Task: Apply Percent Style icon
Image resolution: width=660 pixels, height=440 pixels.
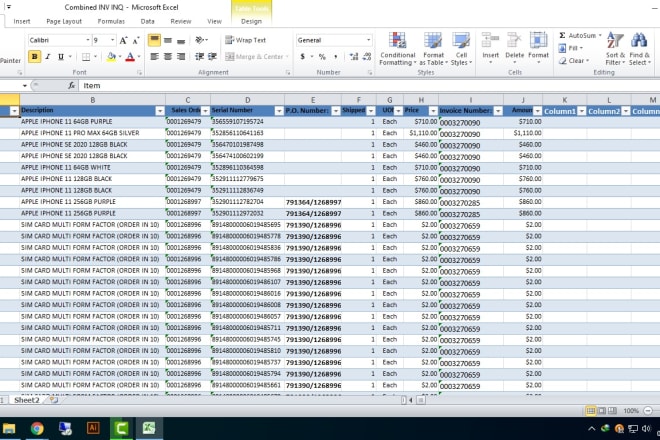Action: coord(322,56)
